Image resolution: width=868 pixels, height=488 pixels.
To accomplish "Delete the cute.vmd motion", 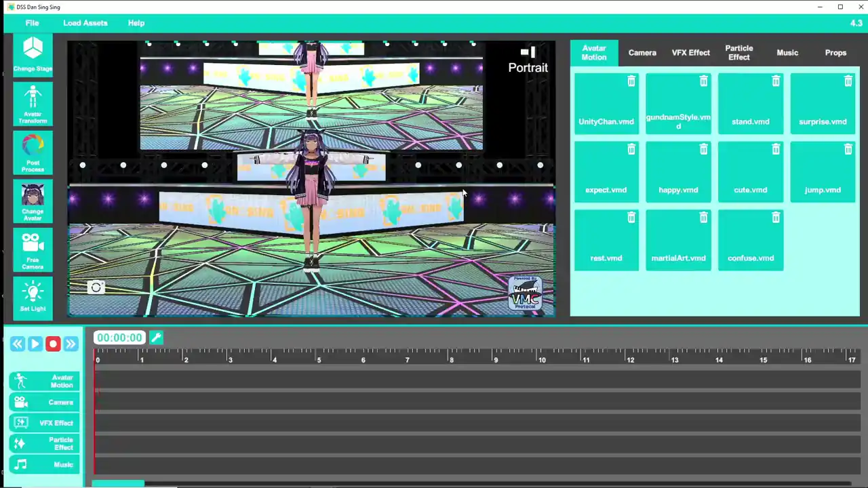I will coord(776,149).
